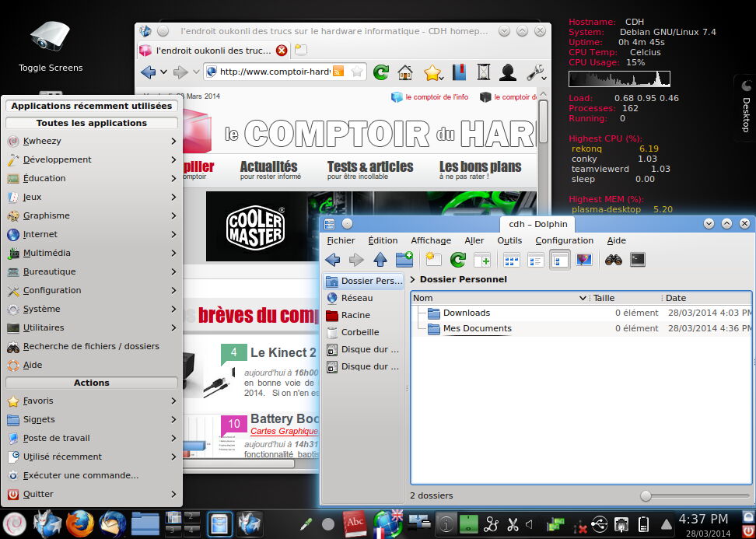756x539 pixels.
Task: Open the Corbeille entry in Dolphin sidebar
Action: click(x=360, y=332)
